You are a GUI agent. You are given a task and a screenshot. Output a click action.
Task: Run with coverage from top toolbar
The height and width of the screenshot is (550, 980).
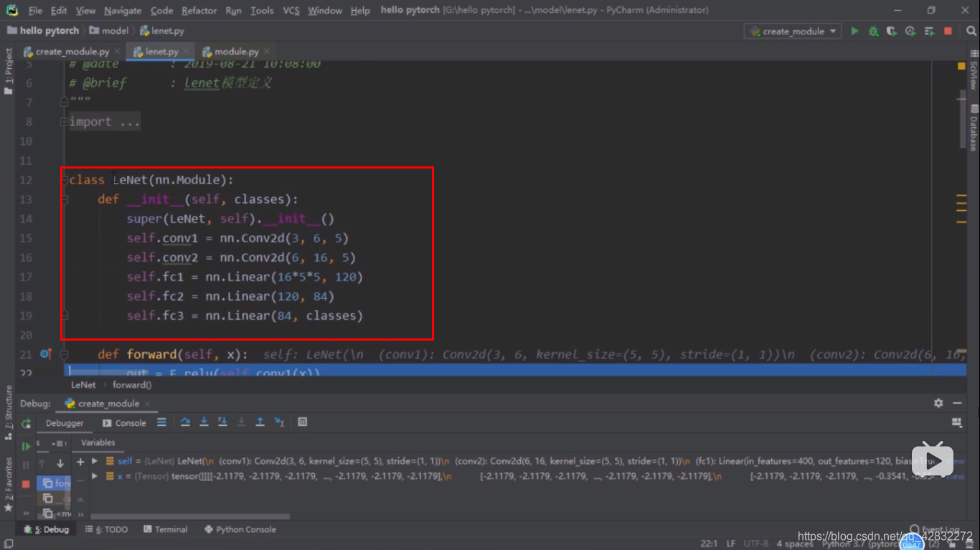892,31
